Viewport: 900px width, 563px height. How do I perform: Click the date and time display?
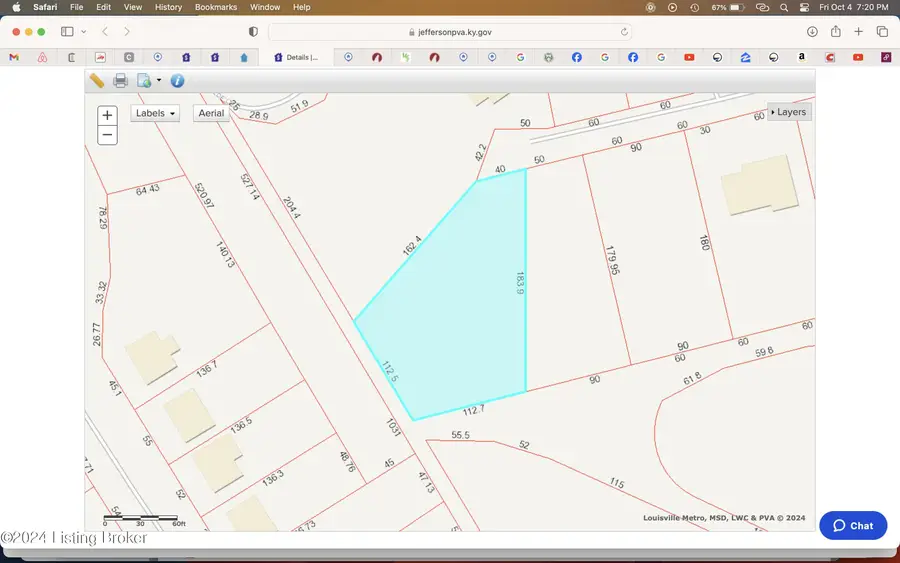point(854,7)
